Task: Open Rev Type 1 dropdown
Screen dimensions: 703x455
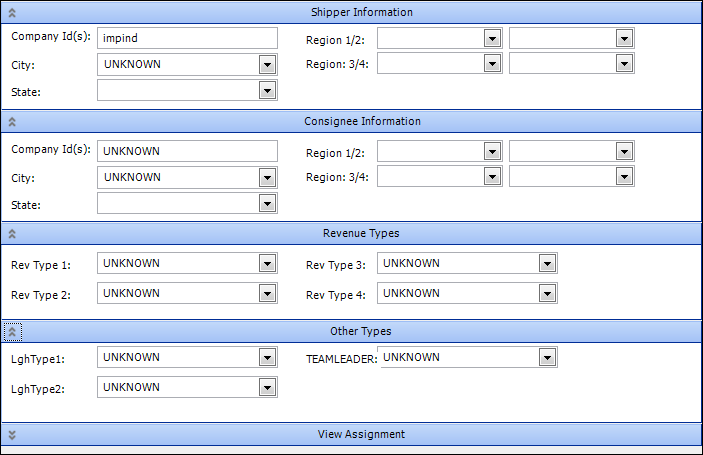Action: (x=267, y=264)
